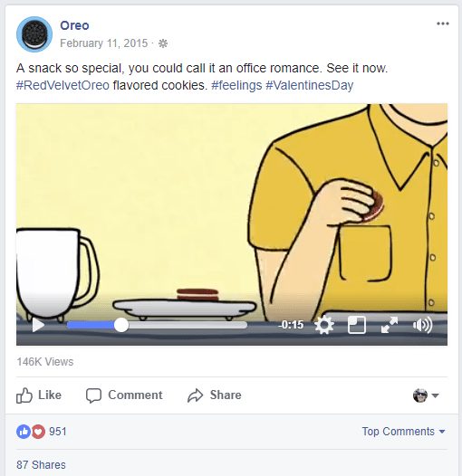Expand the commenting-as profile dropdown
Viewport: 462px width, 476px height.
click(x=426, y=395)
